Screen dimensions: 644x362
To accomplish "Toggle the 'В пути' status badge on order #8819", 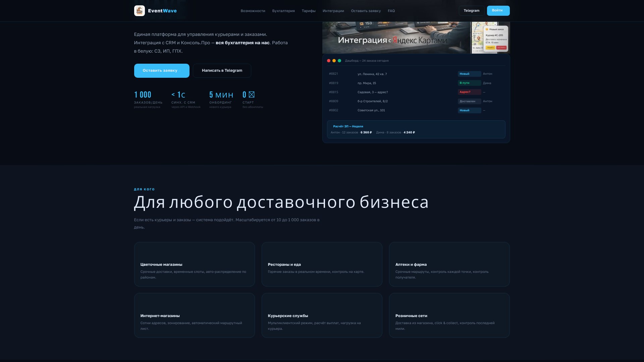I will click(x=469, y=83).
